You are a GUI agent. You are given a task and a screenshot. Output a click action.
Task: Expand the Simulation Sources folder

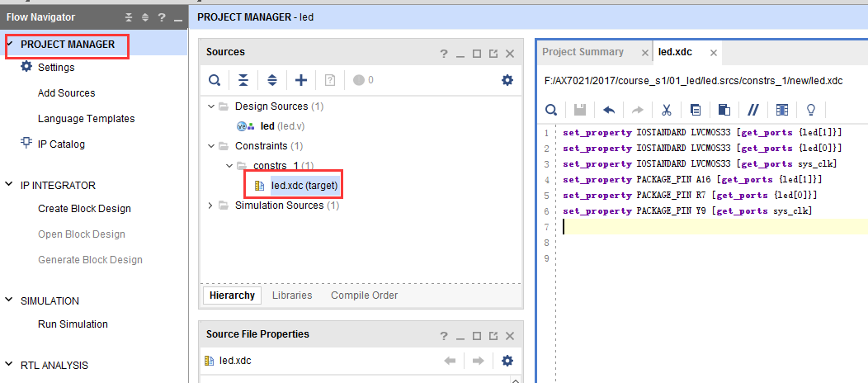(x=210, y=206)
